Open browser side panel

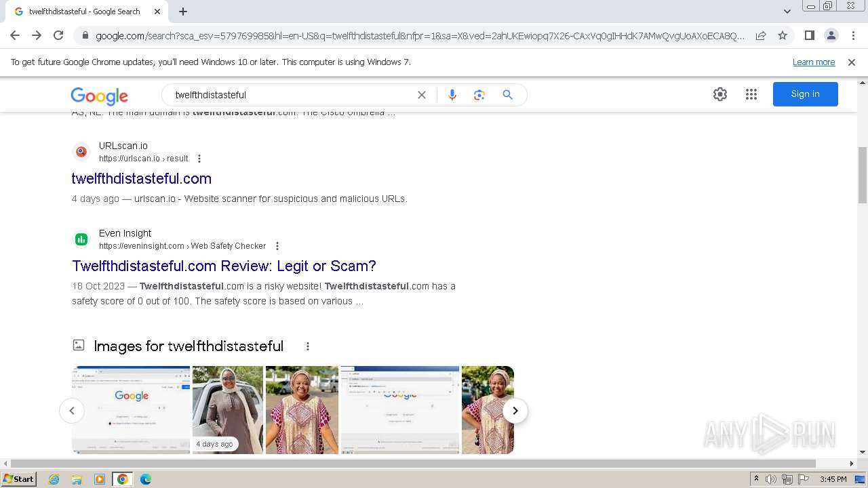[809, 35]
